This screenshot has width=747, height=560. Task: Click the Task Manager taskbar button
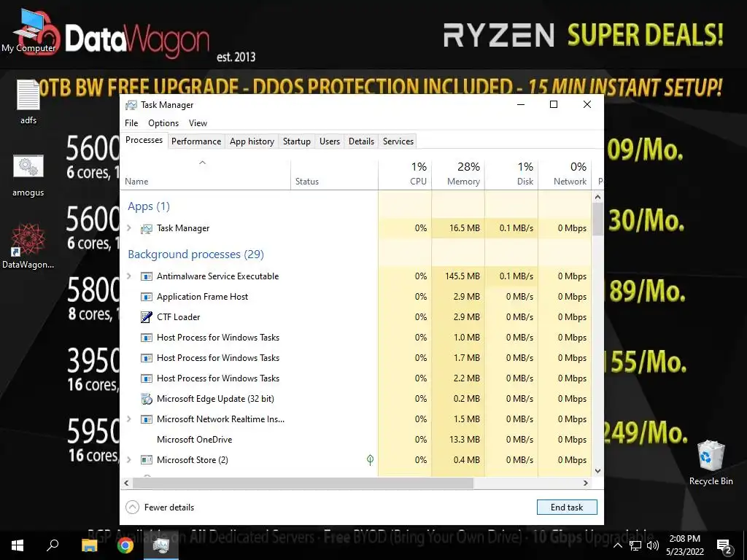click(161, 545)
